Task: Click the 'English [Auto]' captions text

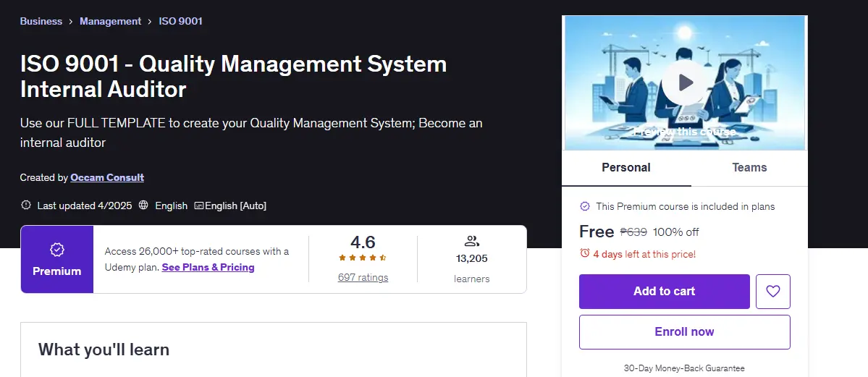Action: coord(236,206)
